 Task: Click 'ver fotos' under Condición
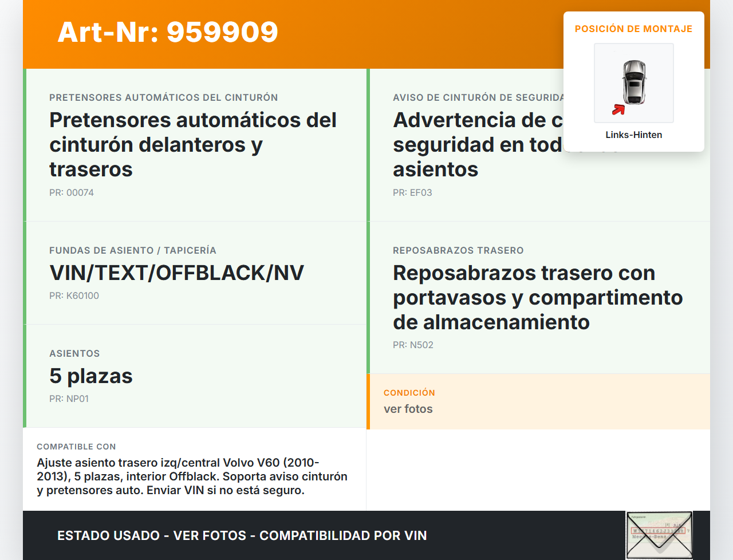(408, 409)
